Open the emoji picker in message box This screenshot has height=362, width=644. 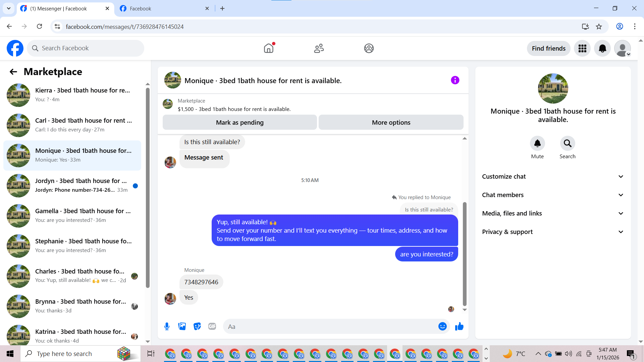pos(442,326)
